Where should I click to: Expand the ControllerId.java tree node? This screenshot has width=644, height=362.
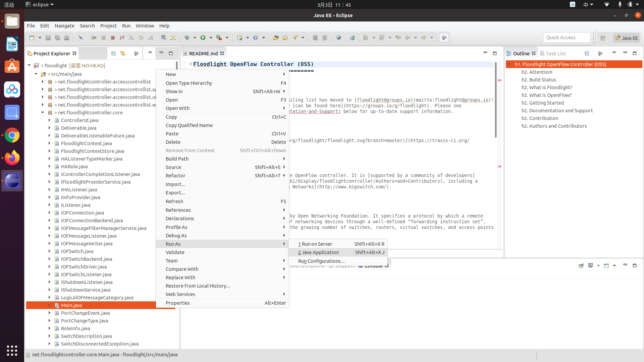coord(49,120)
